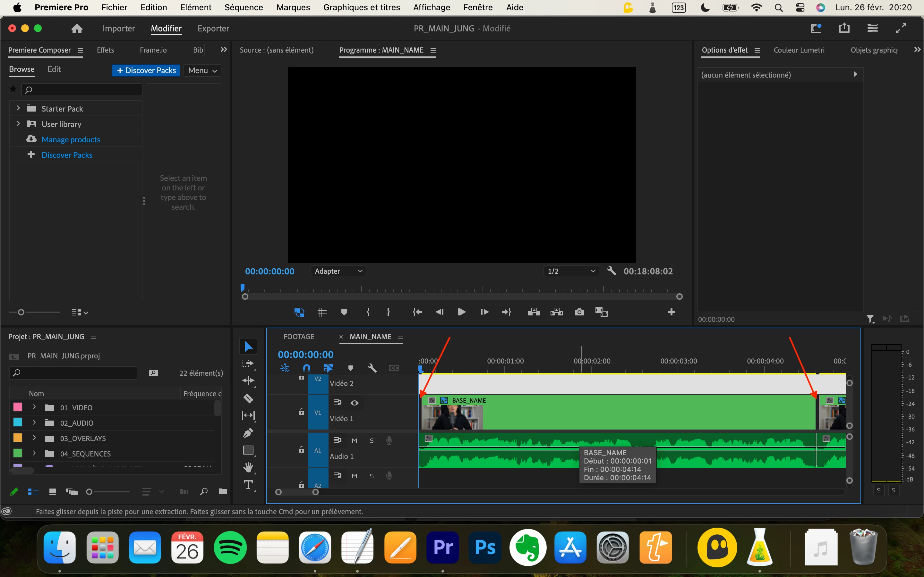
Task: Open the Séquence menu
Action: pyautogui.click(x=244, y=7)
